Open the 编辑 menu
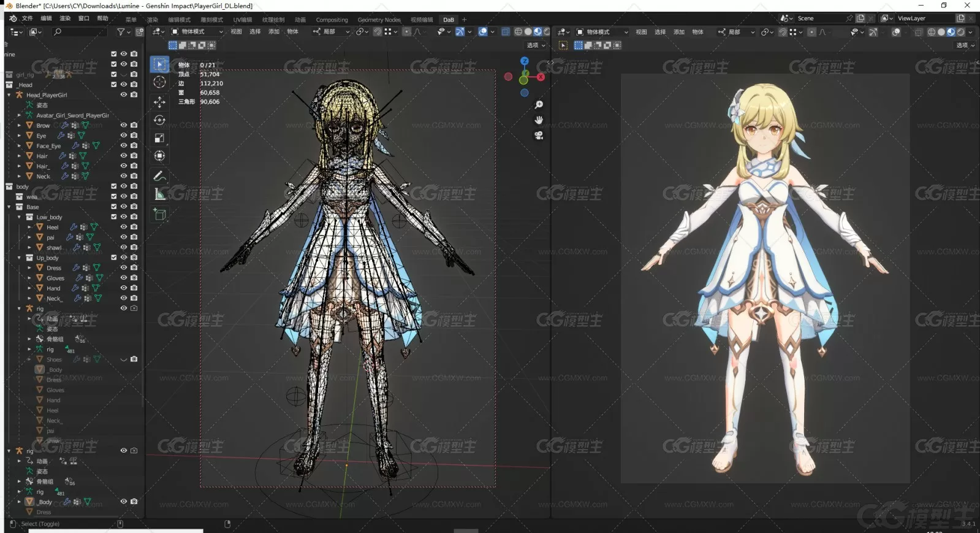Image resolution: width=980 pixels, height=533 pixels. click(x=47, y=18)
